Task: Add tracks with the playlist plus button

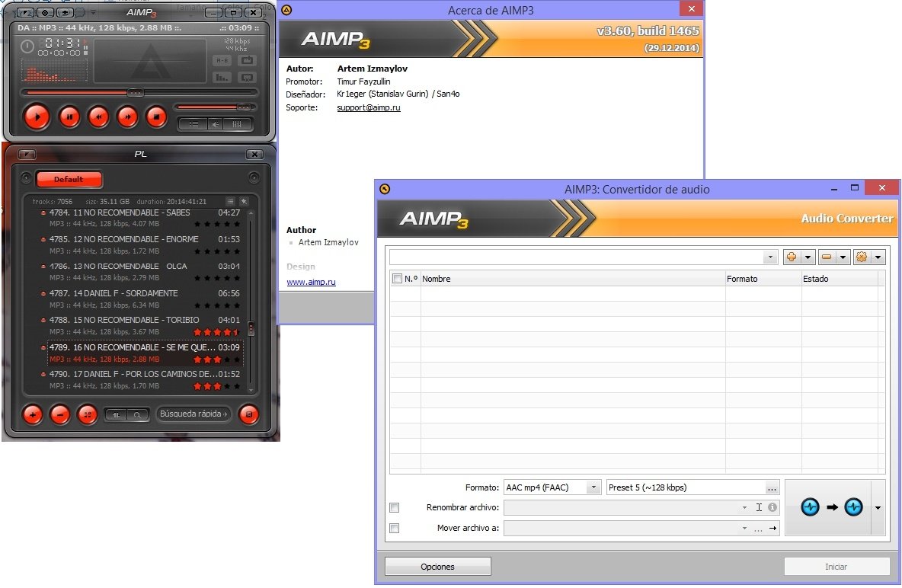Action: (33, 414)
